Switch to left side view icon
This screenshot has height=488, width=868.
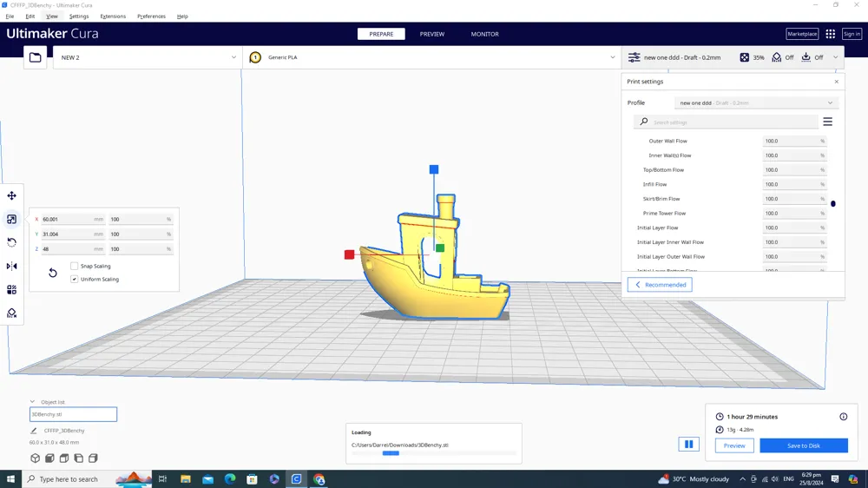(x=79, y=458)
